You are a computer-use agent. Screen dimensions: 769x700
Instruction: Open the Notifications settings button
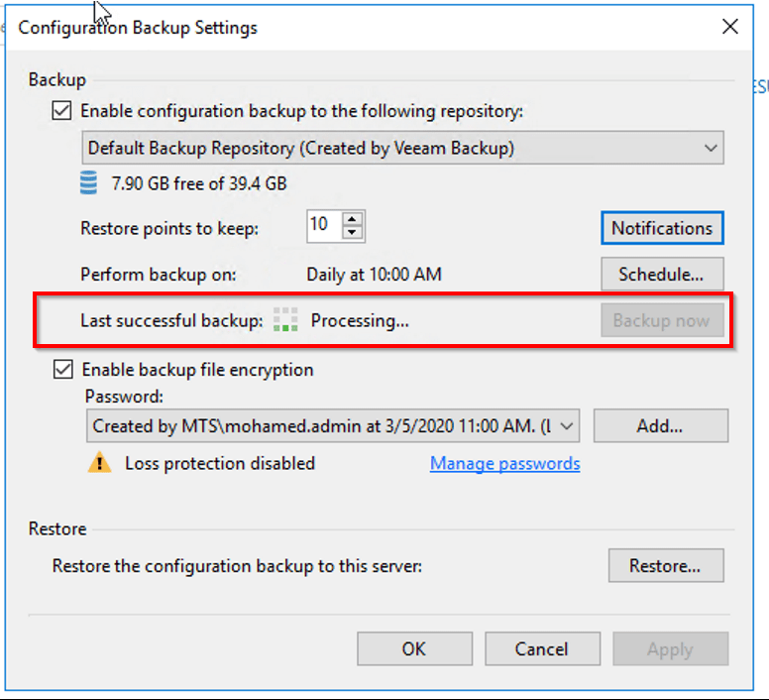661,228
